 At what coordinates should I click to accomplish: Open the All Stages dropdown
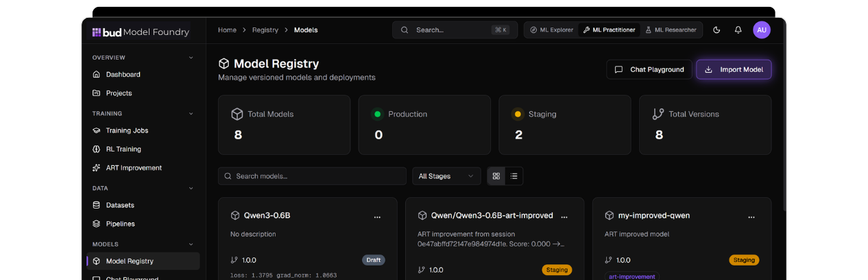pos(446,176)
